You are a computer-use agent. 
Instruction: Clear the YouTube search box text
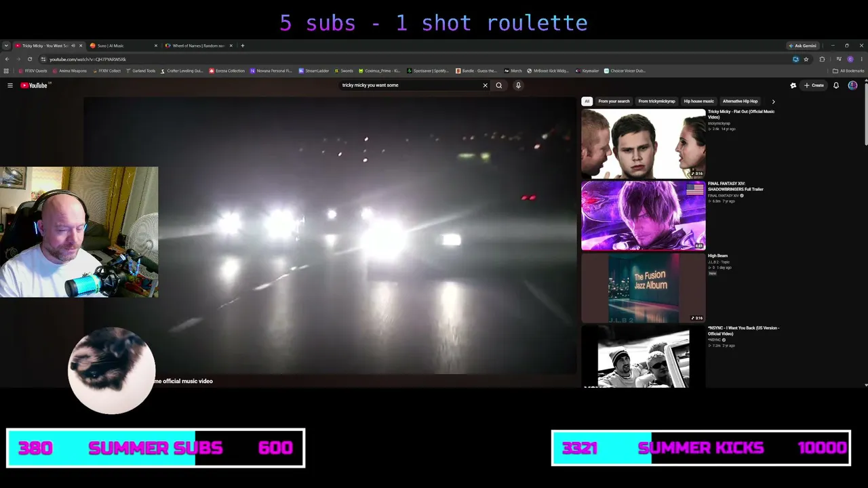click(485, 85)
